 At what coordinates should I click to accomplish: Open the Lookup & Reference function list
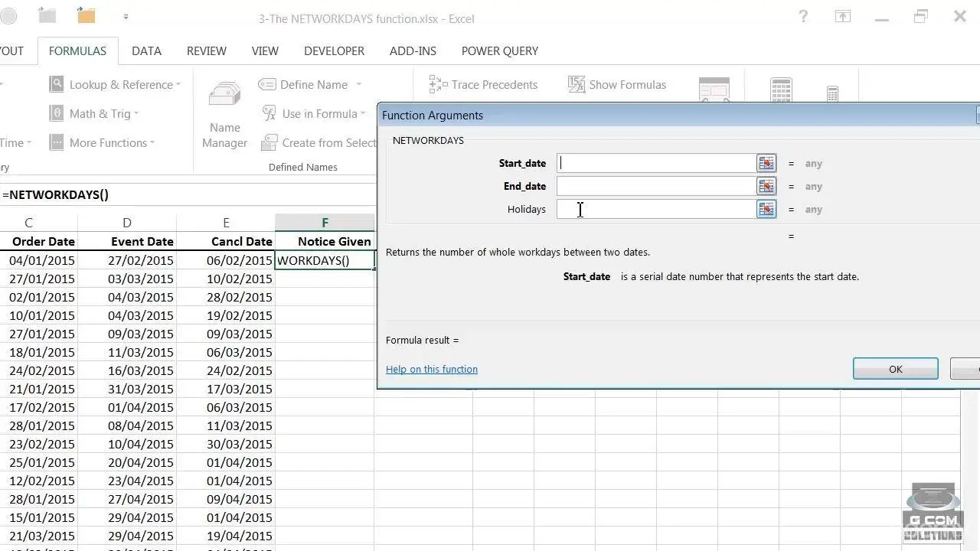(115, 85)
